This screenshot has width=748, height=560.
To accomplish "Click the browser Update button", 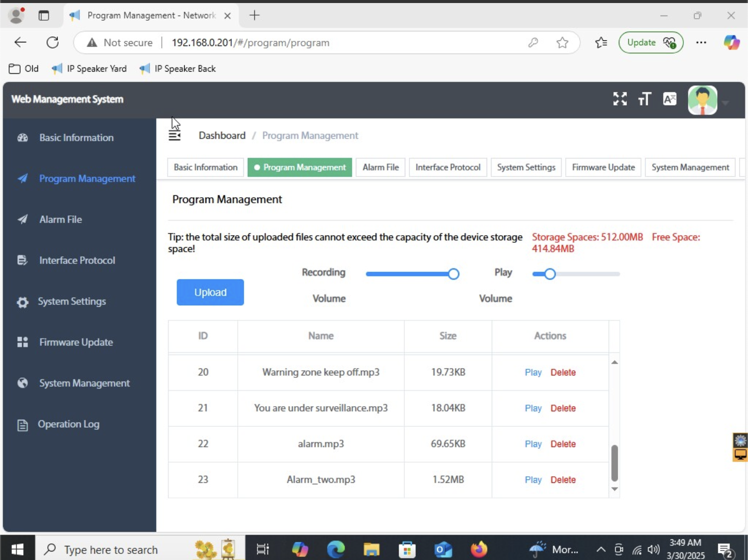I will click(651, 42).
